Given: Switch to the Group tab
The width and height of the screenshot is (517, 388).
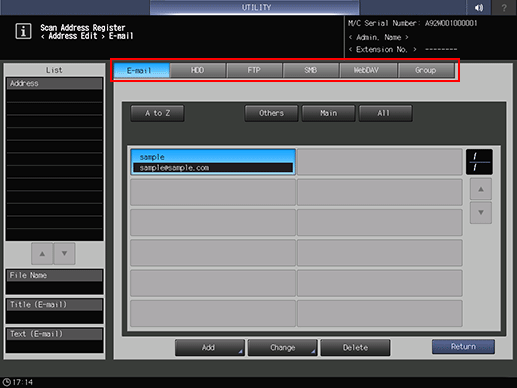Looking at the screenshot, I should [426, 70].
